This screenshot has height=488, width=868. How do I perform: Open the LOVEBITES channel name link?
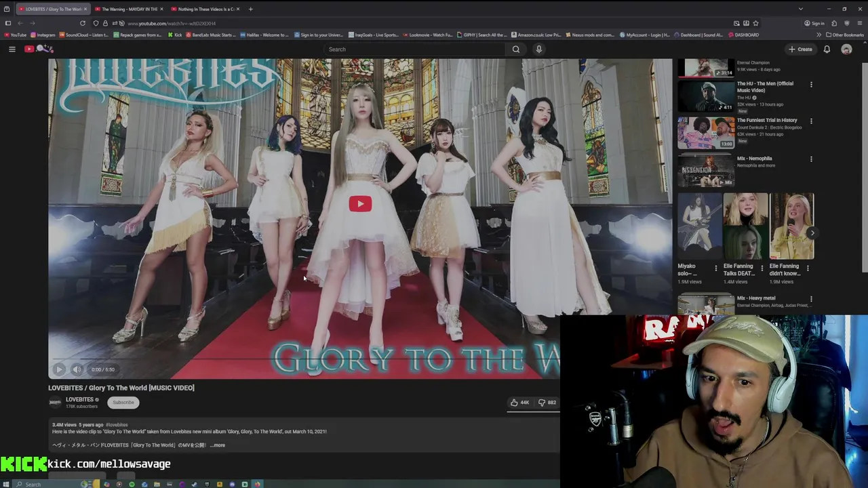[x=79, y=399]
